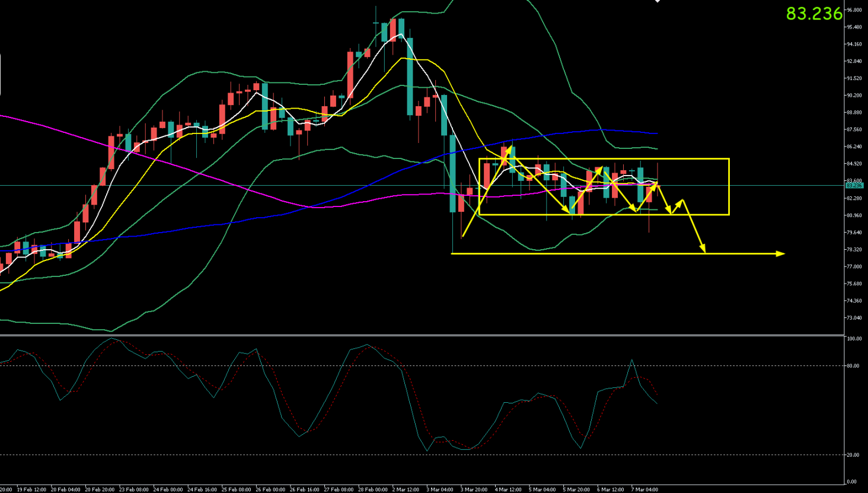The image size is (868, 493).
Task: Click the 2 Mar 12:00 time axis label
Action: (406, 489)
